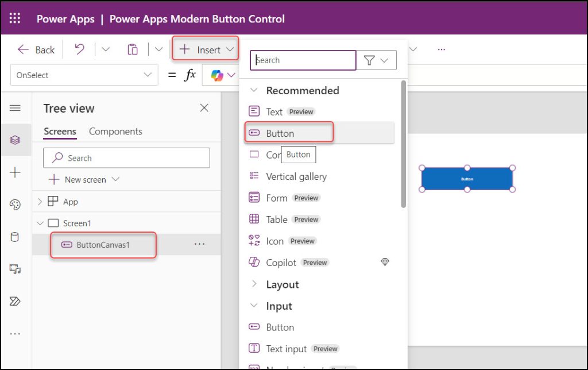
Task: Expand the Layout section
Action: point(254,284)
